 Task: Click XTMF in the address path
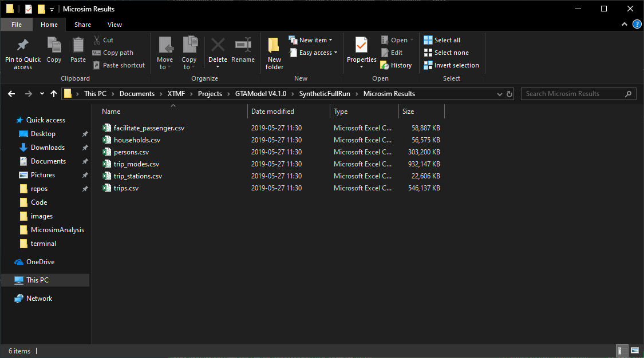pyautogui.click(x=176, y=94)
